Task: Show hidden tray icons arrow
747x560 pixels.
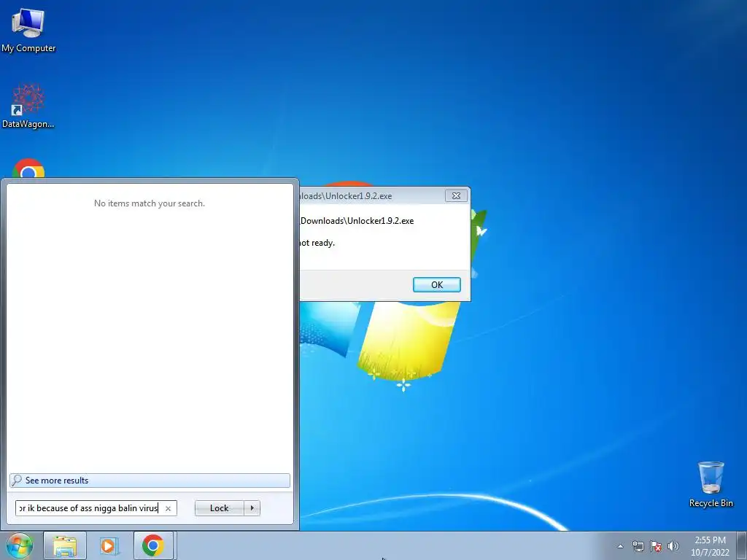Action: [620, 546]
